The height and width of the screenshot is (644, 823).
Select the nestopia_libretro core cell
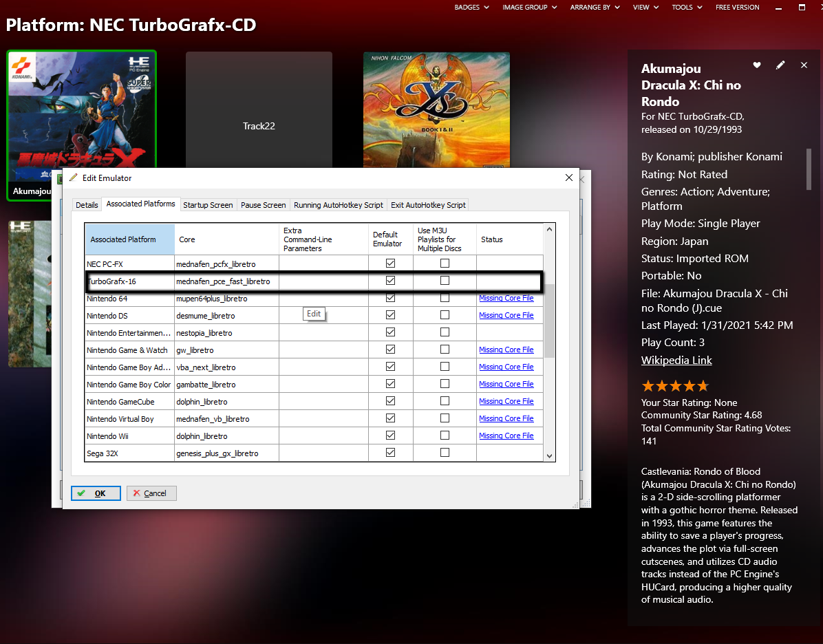coord(227,333)
